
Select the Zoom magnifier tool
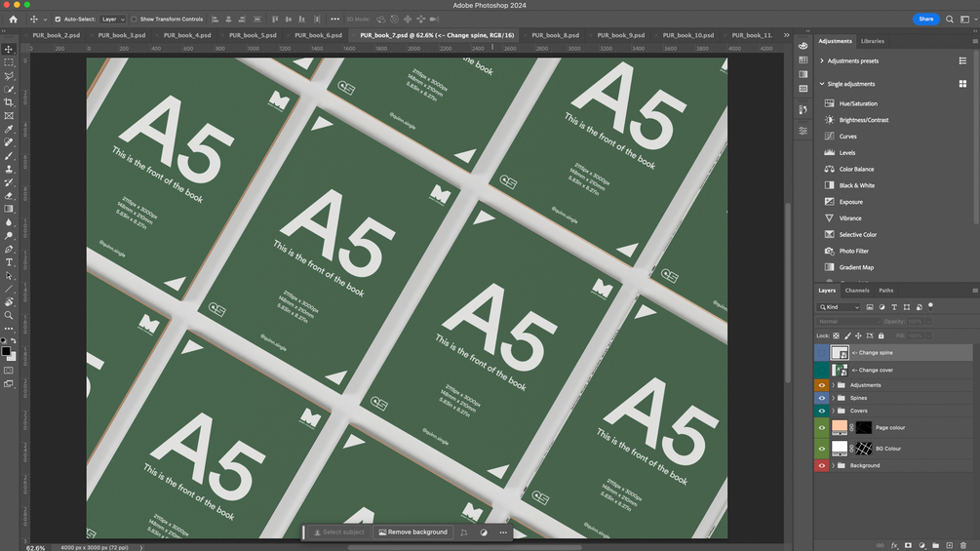[9, 315]
